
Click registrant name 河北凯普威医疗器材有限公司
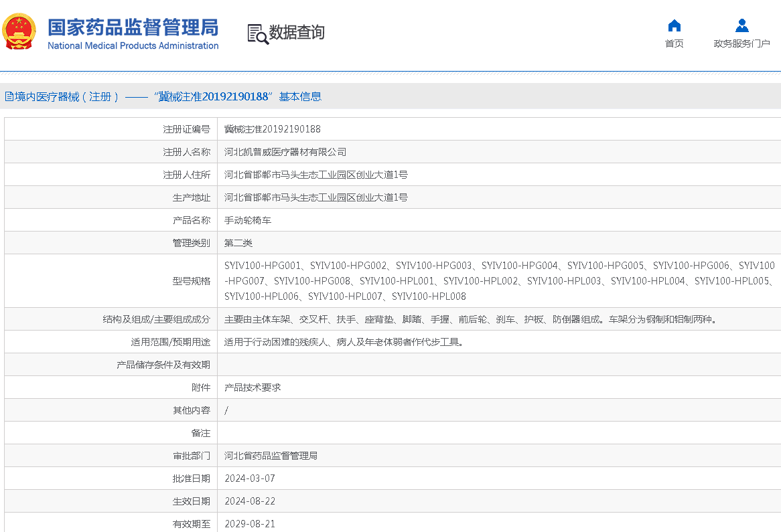coord(285,152)
